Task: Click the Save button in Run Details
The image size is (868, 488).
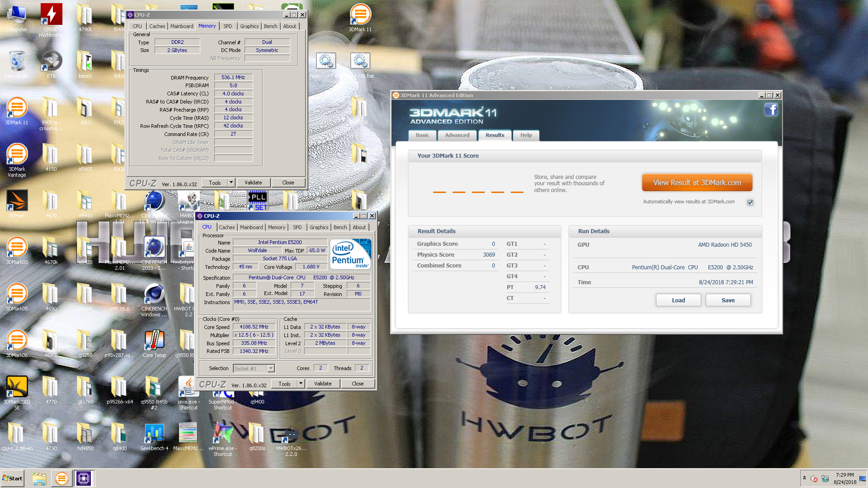Action: click(728, 300)
